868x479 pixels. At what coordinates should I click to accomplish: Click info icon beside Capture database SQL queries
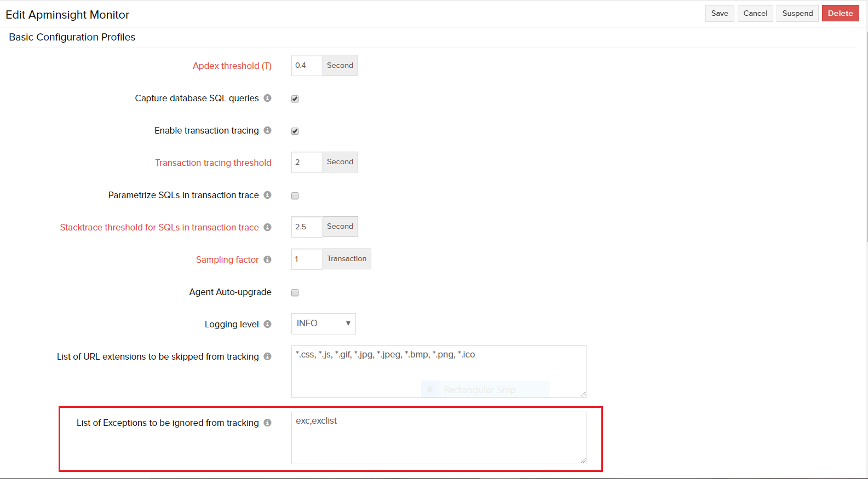coord(267,98)
